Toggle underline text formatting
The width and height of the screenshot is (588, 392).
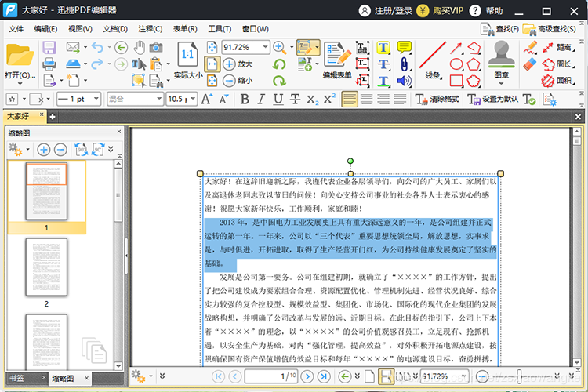point(278,99)
